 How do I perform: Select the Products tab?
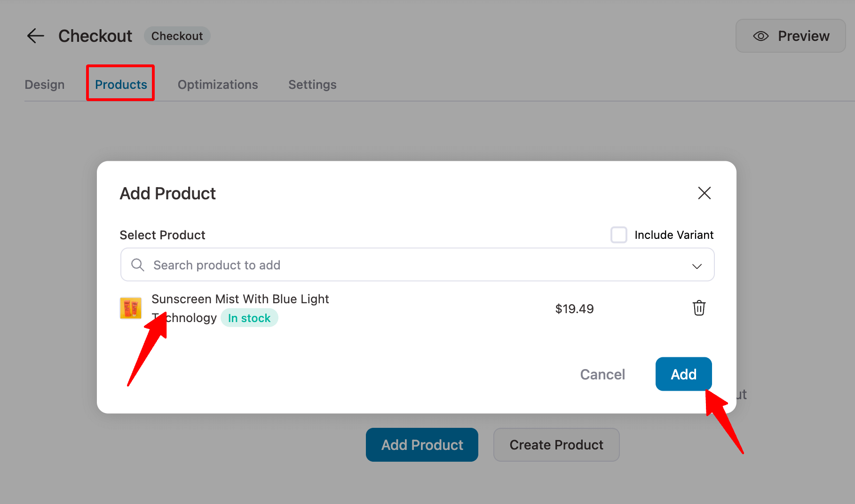120,85
